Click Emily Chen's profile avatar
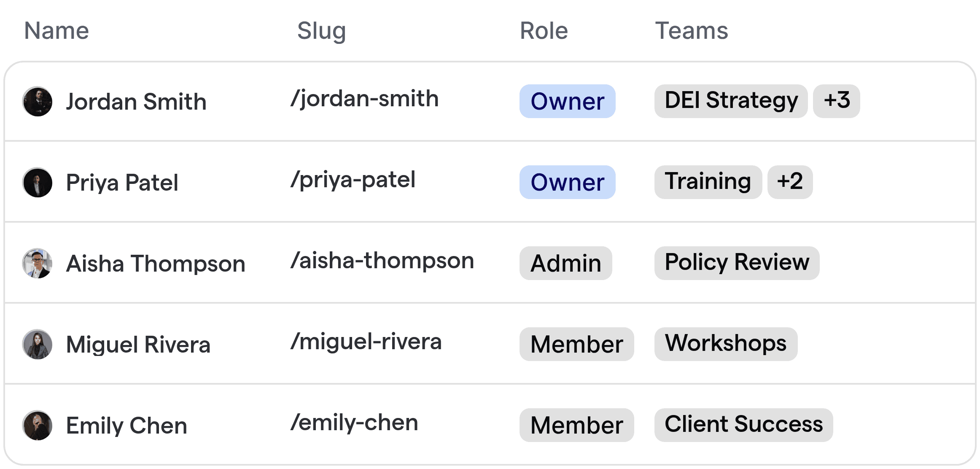The width and height of the screenshot is (980, 469). point(37,425)
